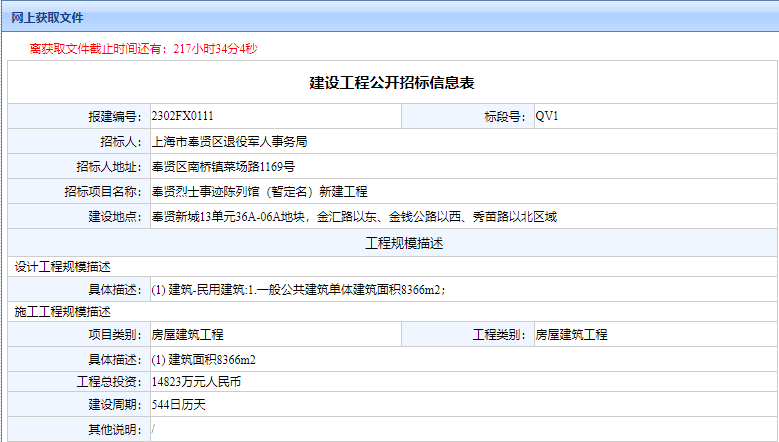Screen dimensions: 779x442
Task: Select the 项目类别 field showing 房屋建筑工程
Action: click(x=274, y=334)
